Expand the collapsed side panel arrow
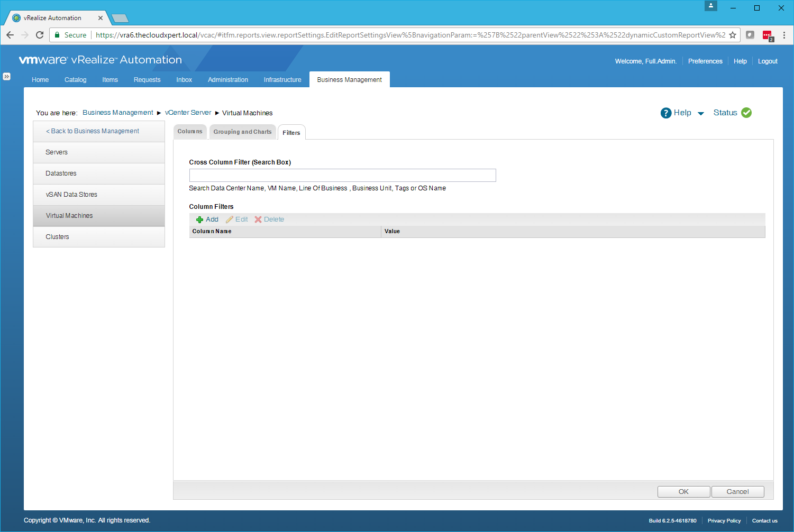 6,77
